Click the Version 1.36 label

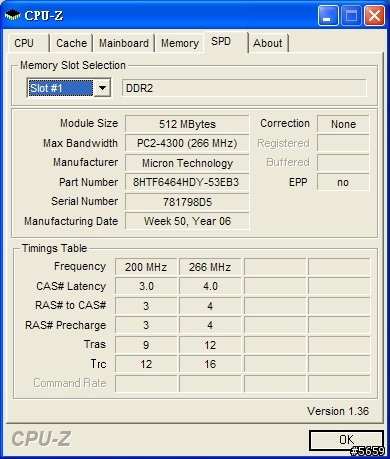[338, 411]
